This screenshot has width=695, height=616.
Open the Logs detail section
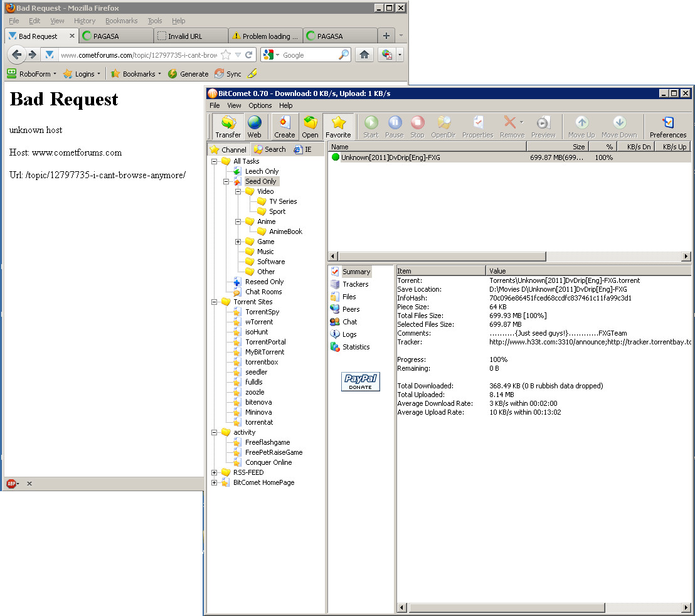click(344, 334)
